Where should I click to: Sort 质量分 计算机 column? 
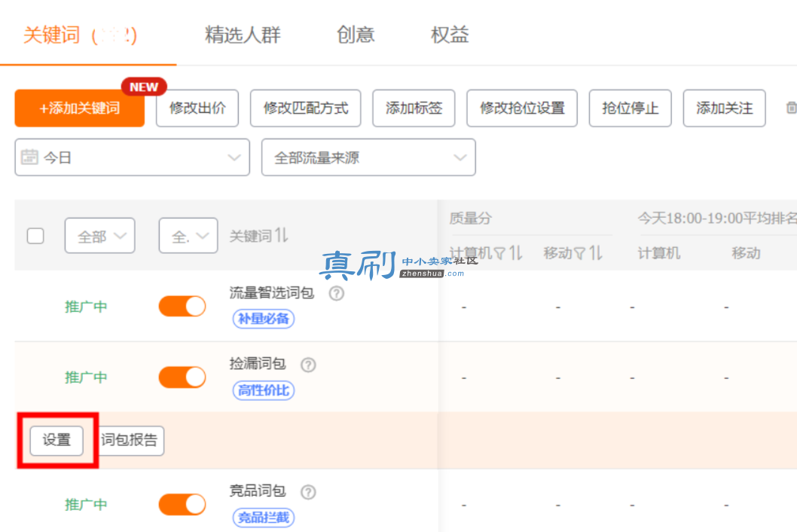coord(515,252)
